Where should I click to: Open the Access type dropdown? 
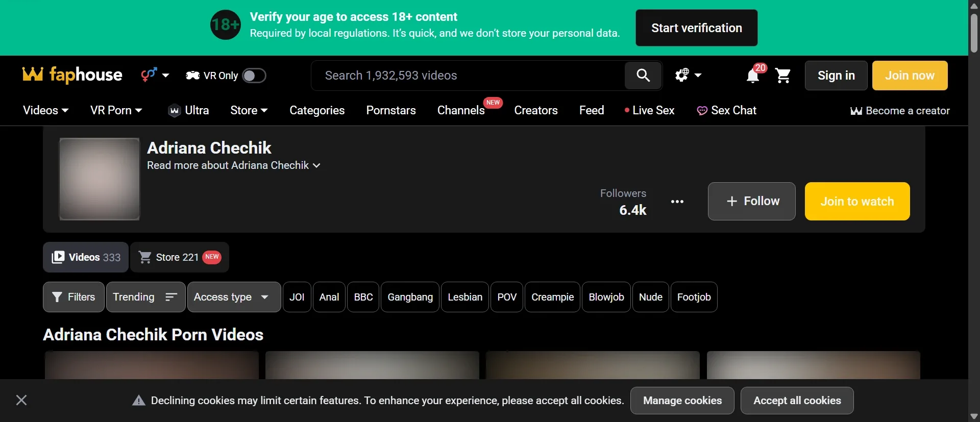[234, 297]
